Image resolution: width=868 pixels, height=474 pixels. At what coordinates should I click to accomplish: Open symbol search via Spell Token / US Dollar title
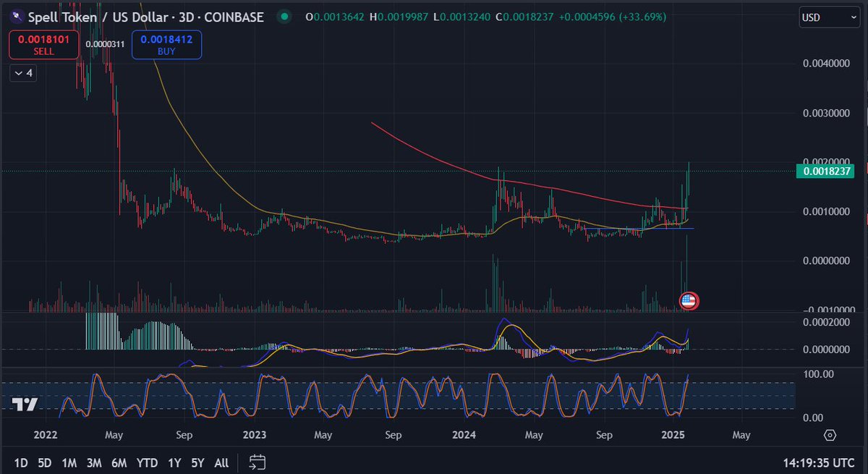145,16
